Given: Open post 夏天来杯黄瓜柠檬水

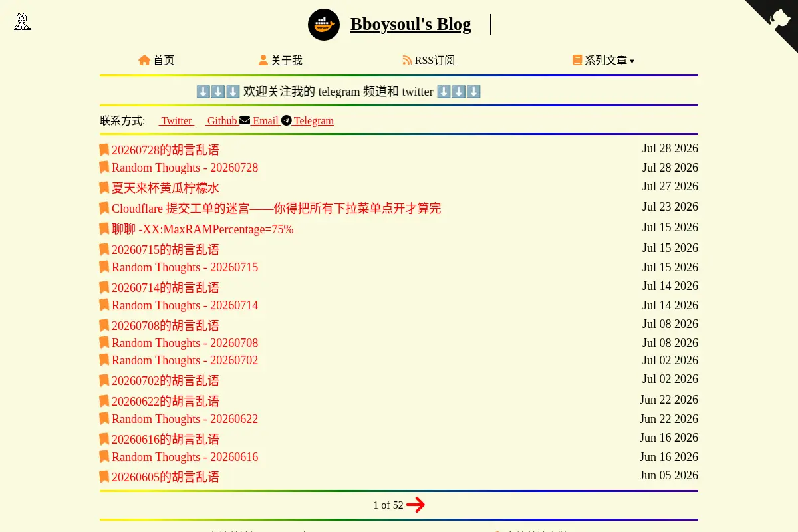Looking at the screenshot, I should [166, 188].
